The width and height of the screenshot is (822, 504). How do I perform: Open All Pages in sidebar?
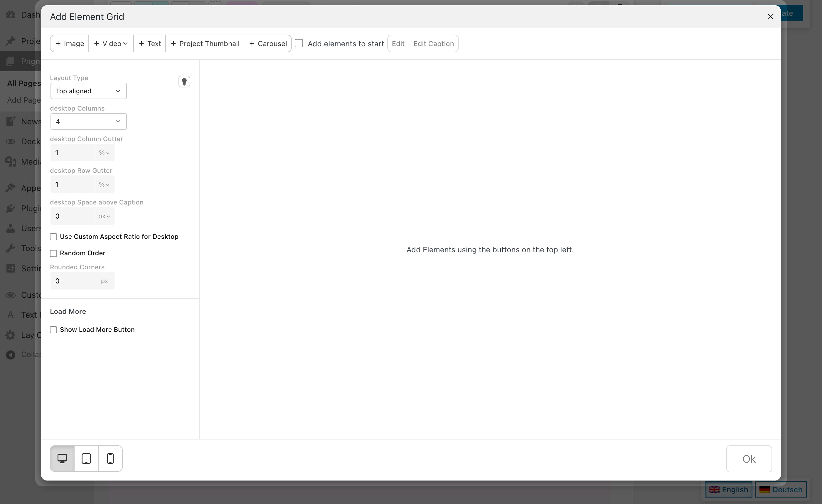pyautogui.click(x=24, y=83)
